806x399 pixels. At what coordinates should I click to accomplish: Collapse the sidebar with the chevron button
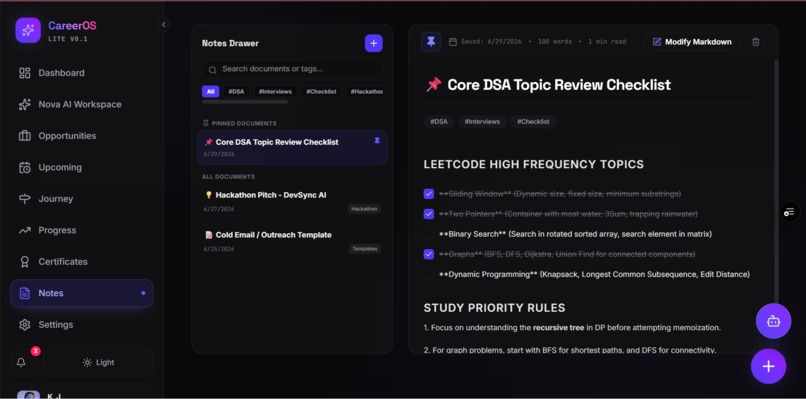(x=163, y=24)
